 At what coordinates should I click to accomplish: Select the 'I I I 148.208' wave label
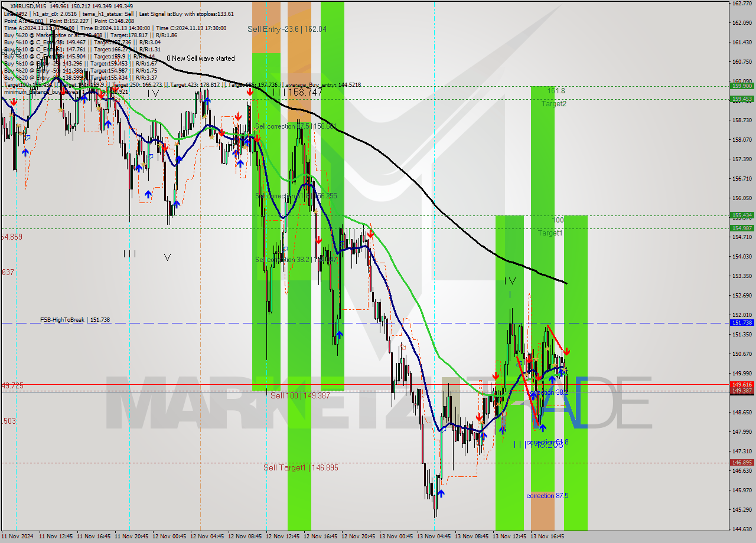coord(538,444)
